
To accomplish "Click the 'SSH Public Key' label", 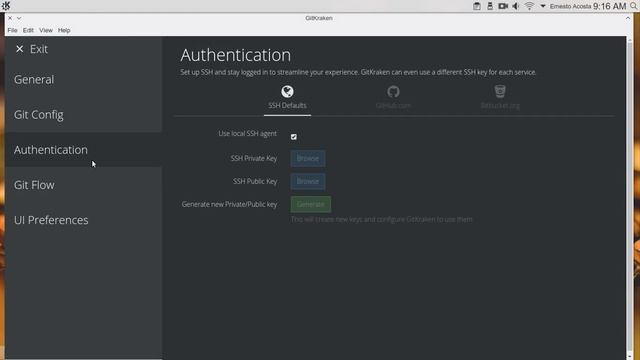I will (x=255, y=181).
